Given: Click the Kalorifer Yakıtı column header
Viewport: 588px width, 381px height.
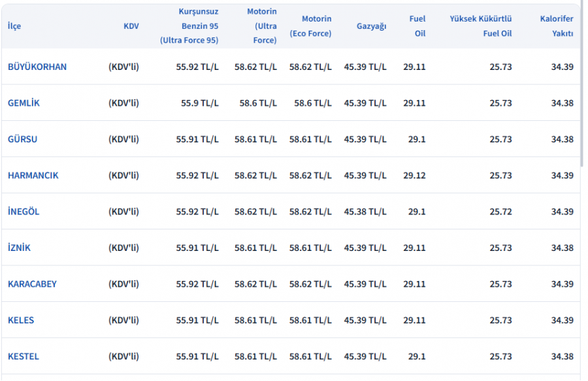Looking at the screenshot, I should click(x=557, y=26).
